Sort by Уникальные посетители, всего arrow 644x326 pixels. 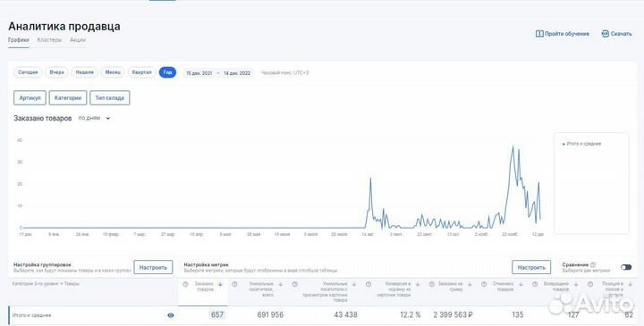tap(281, 284)
